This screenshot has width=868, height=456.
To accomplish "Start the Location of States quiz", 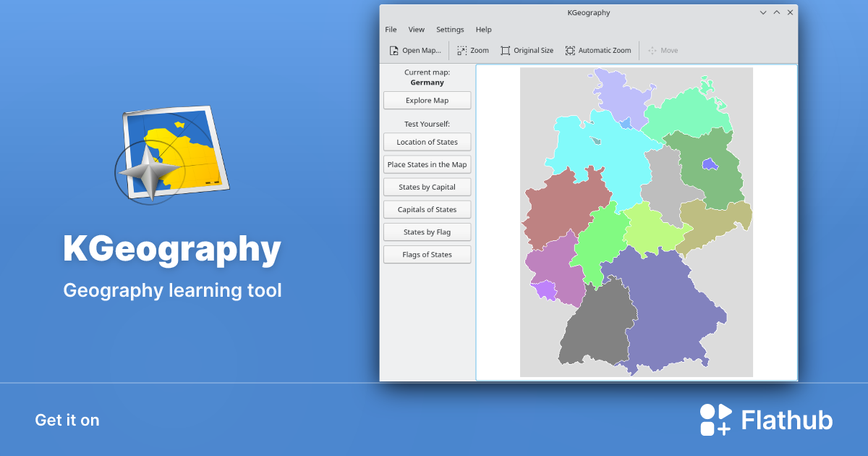I will click(x=427, y=142).
